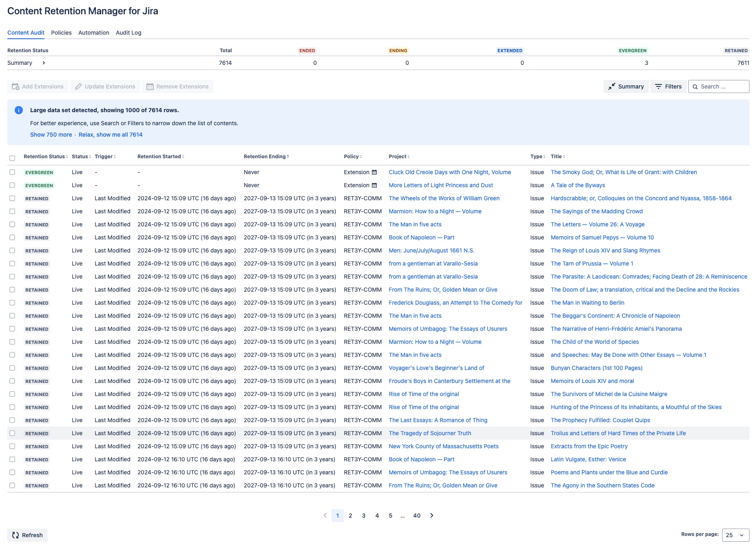Check the first EVERGREEN row checkbox
Screen dimensions: 756x549
(12, 172)
